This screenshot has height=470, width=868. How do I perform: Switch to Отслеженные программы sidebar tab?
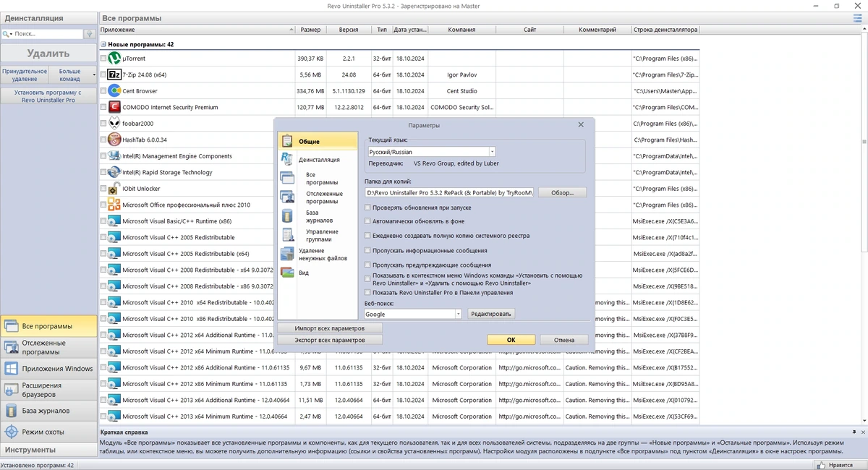click(x=48, y=347)
